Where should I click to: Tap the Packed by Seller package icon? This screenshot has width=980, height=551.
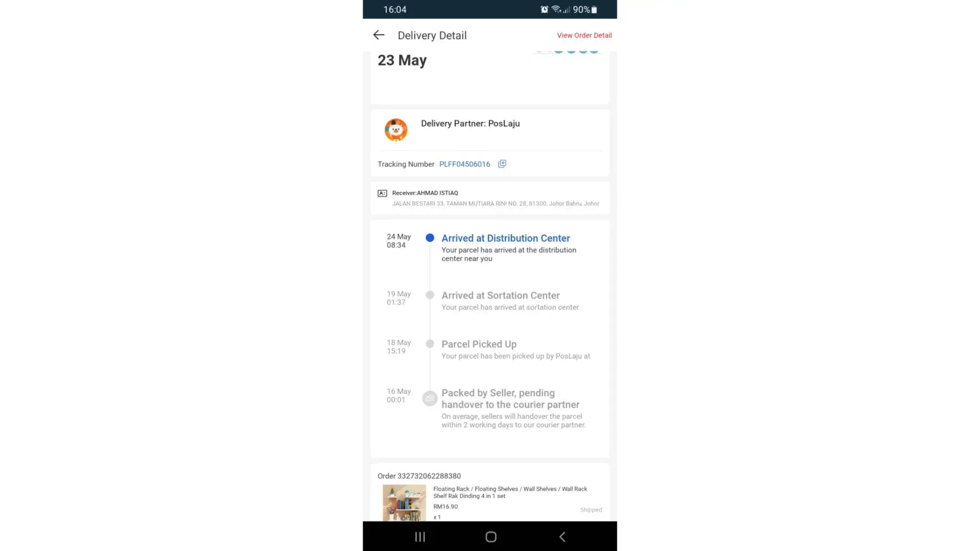(429, 398)
